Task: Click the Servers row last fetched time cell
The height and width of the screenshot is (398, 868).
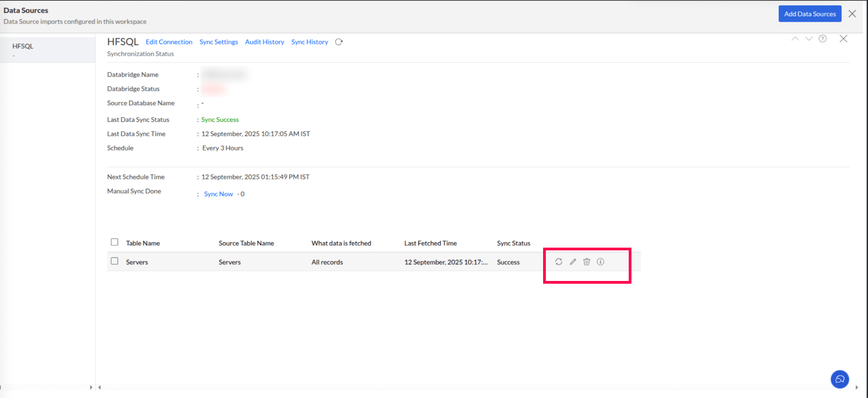Action: coord(446,262)
